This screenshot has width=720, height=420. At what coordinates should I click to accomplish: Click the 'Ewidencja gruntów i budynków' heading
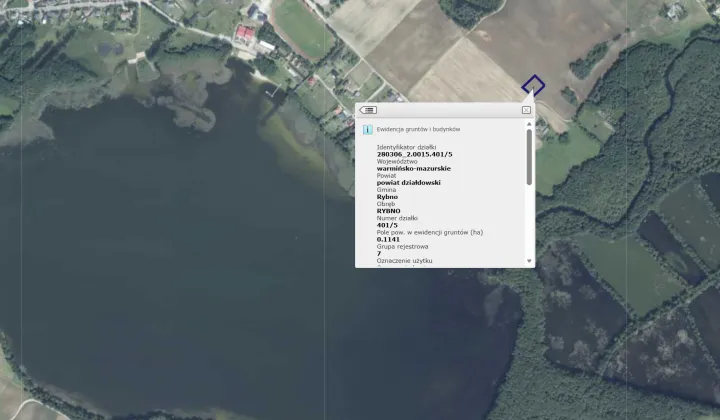click(418, 129)
